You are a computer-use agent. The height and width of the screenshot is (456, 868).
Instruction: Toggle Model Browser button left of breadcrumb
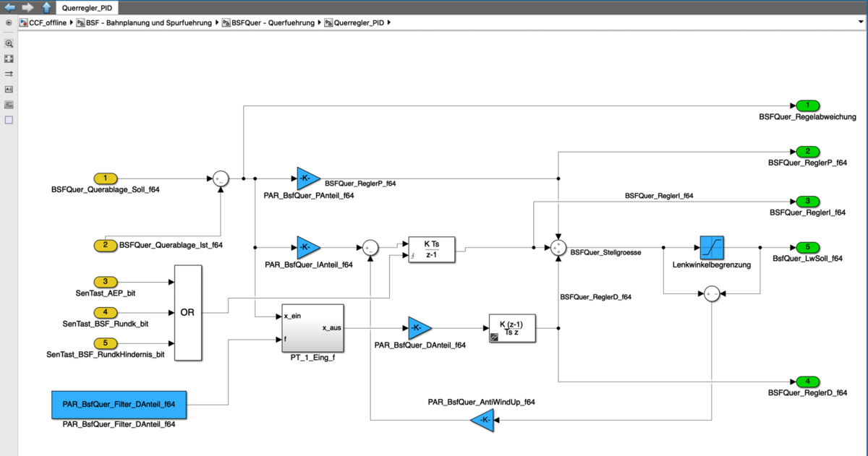[x=9, y=22]
